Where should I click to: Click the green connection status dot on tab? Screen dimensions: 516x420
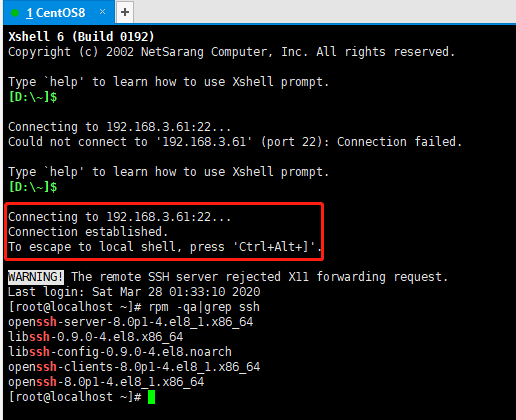click(15, 13)
